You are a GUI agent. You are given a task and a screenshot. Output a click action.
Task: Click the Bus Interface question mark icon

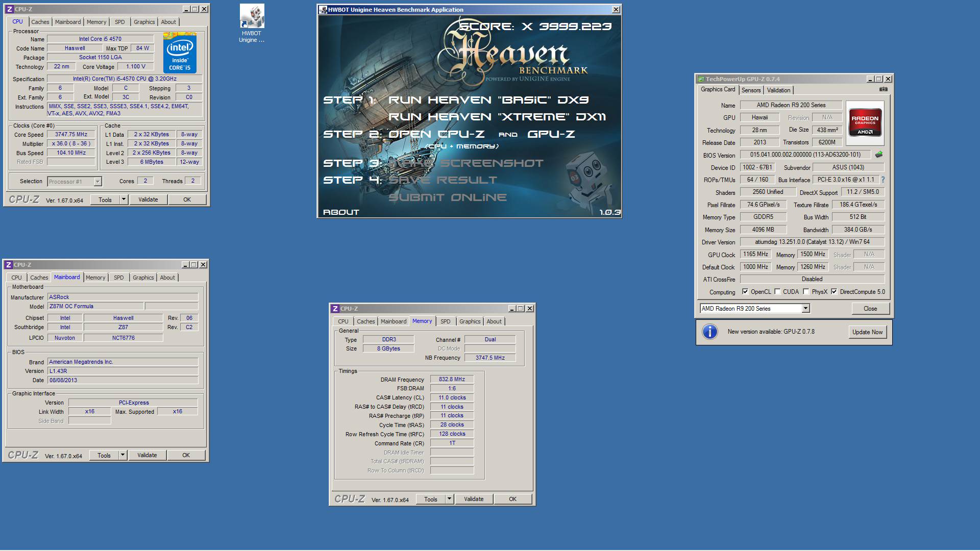coord(883,180)
